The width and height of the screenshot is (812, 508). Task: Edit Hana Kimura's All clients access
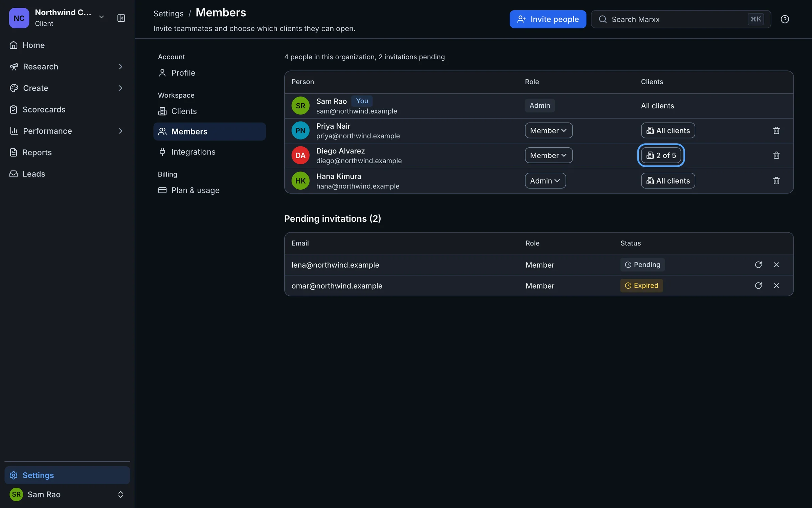pyautogui.click(x=668, y=181)
